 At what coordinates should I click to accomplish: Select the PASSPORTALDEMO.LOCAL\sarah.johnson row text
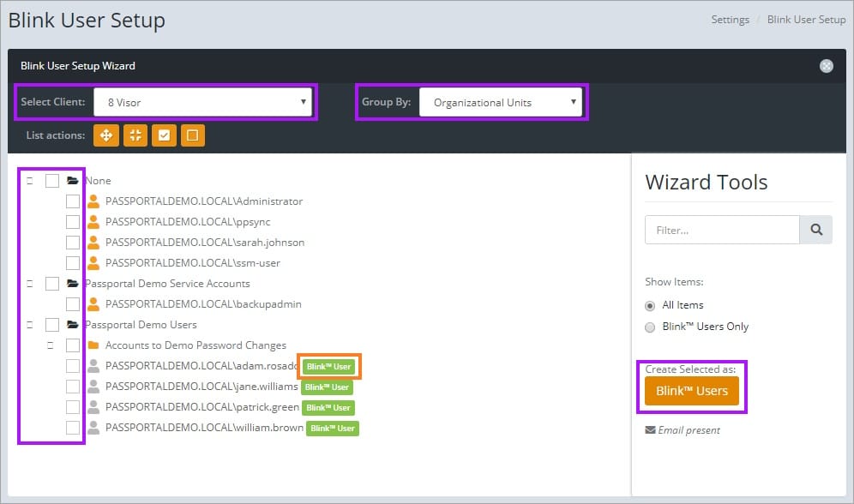pos(205,243)
